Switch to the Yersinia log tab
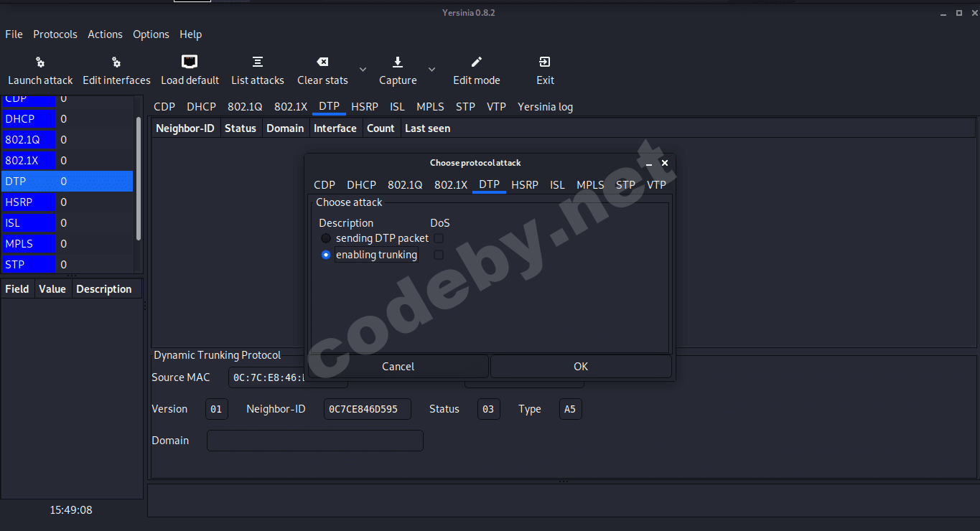This screenshot has height=531, width=980. tap(544, 106)
